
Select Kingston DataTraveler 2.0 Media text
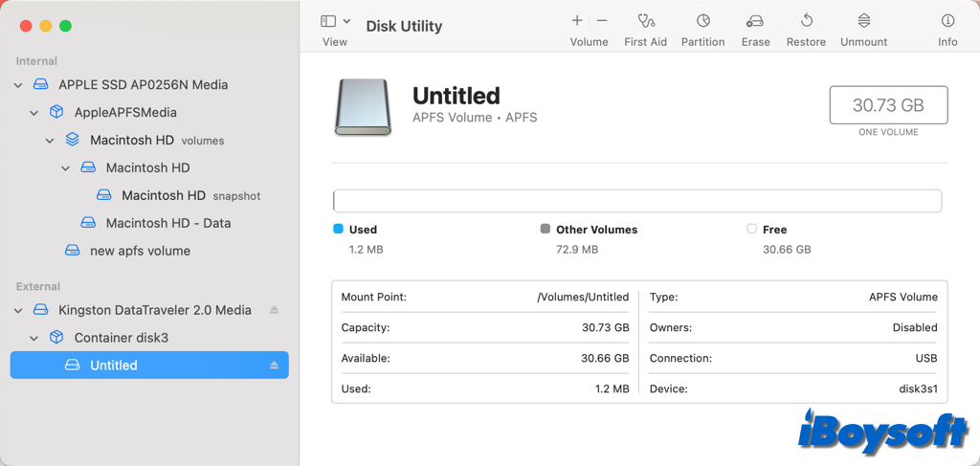point(155,310)
